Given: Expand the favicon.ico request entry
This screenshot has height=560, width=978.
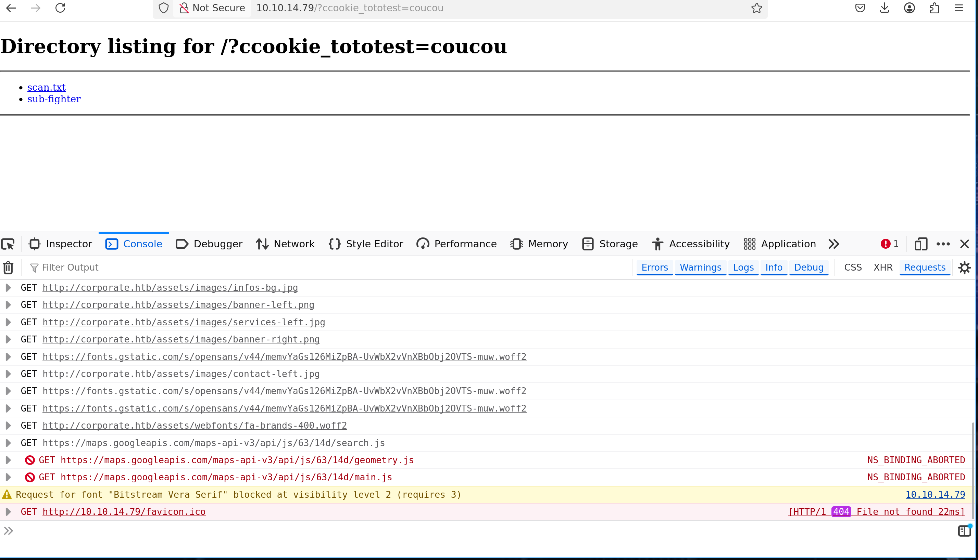Looking at the screenshot, I should (8, 512).
